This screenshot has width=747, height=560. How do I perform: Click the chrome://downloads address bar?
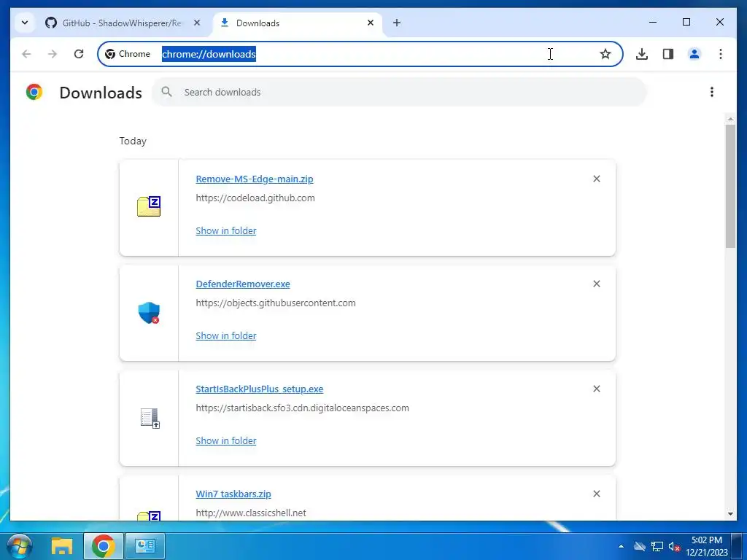point(360,54)
